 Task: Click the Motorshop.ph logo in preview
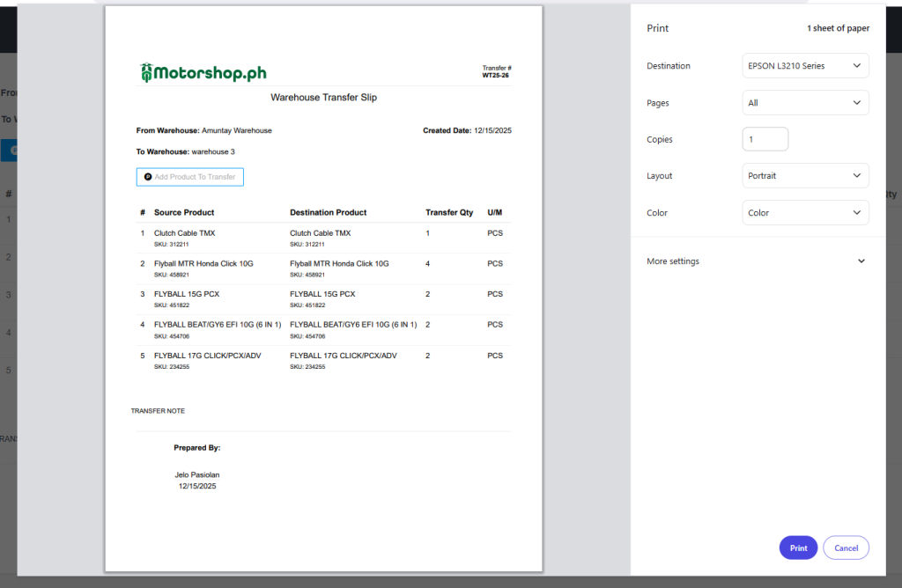tap(203, 73)
